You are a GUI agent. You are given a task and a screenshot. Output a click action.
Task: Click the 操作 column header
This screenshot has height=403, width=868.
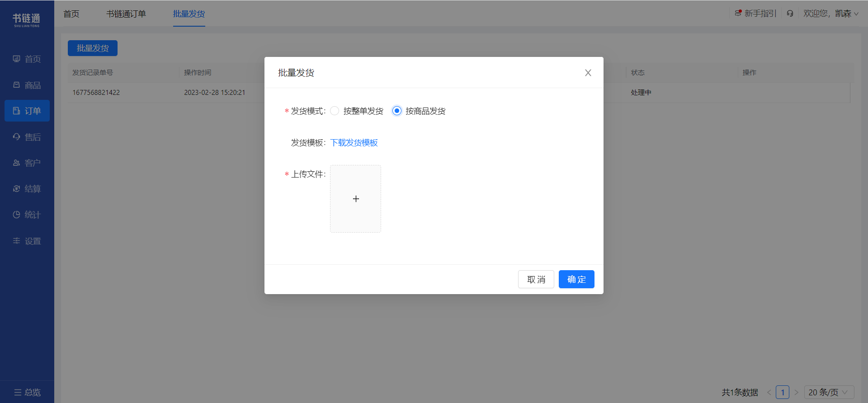(750, 73)
